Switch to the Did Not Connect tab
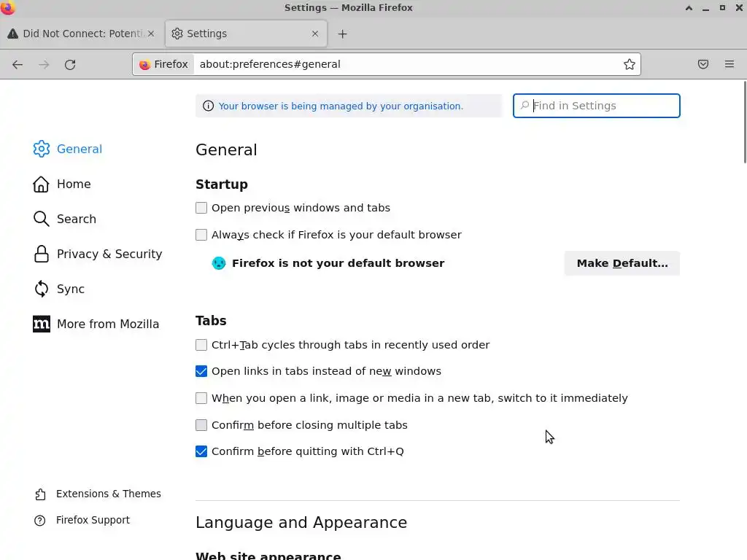 tap(80, 34)
